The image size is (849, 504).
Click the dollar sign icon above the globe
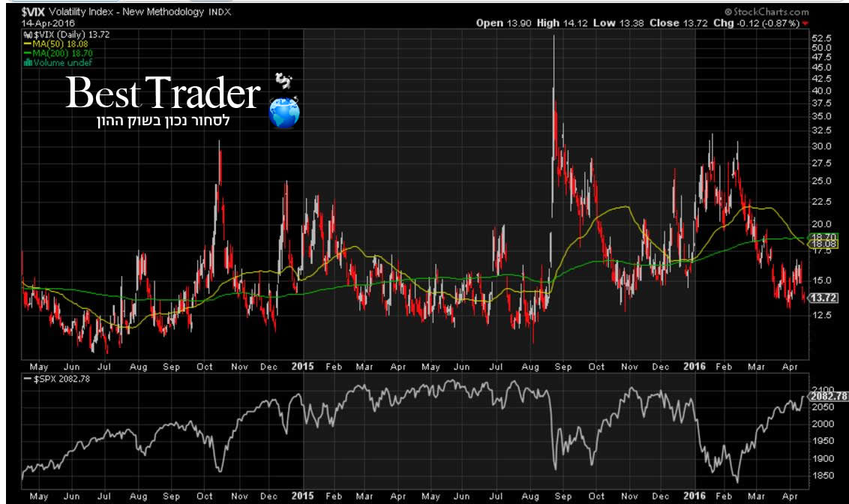pos(283,81)
